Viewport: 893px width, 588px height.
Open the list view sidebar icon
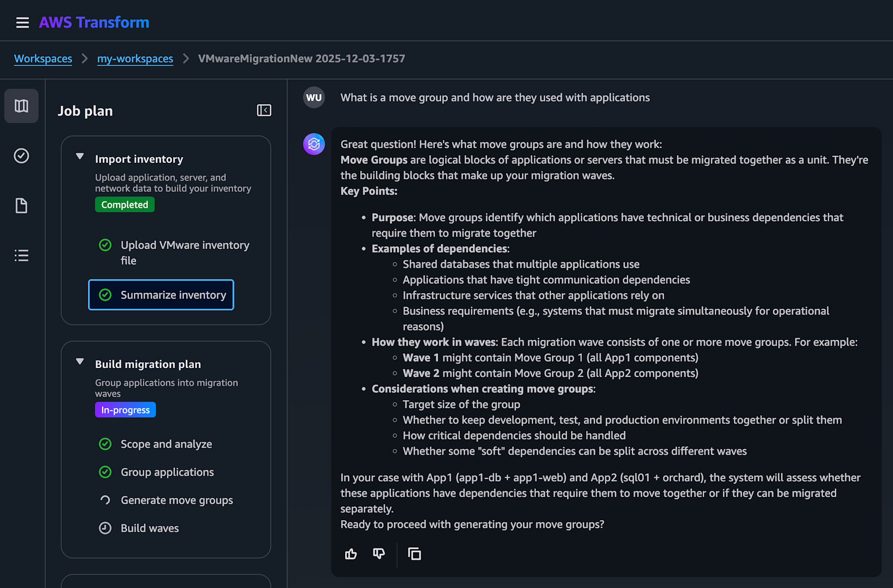[x=21, y=256]
